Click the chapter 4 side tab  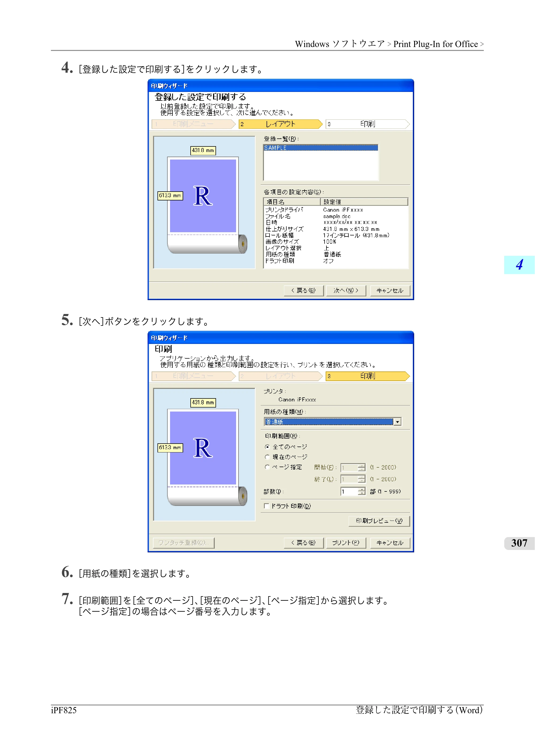519,265
